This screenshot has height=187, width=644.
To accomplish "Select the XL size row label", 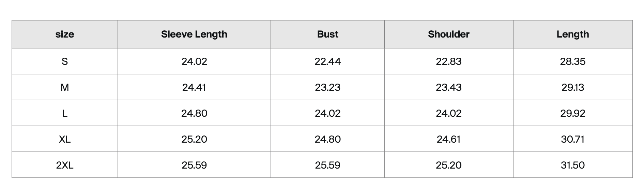I will [x=65, y=139].
